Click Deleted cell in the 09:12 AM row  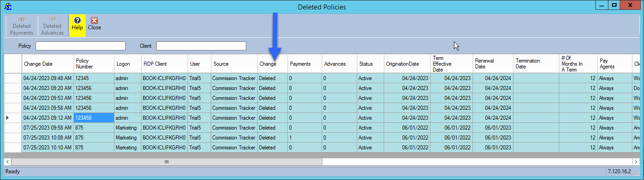coord(272,118)
